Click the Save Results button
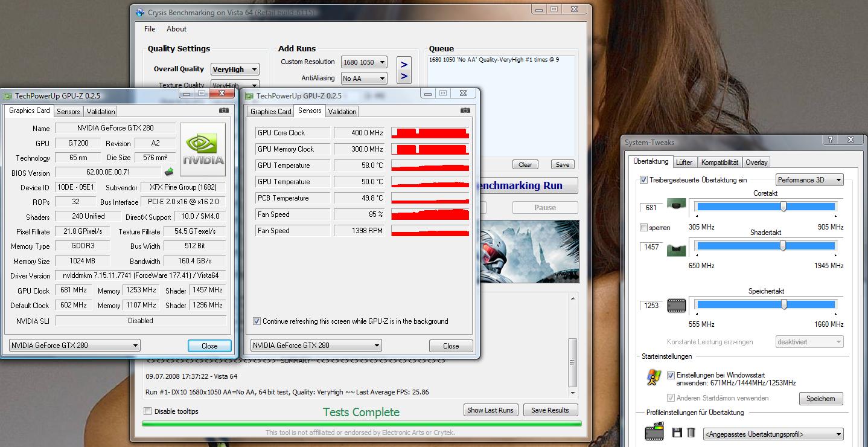The image size is (868, 447). (550, 410)
